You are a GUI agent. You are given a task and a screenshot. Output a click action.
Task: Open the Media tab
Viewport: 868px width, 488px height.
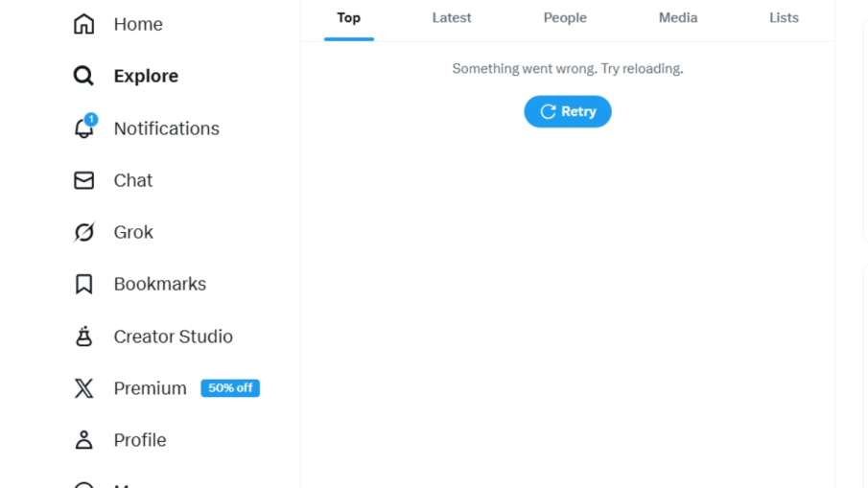(x=678, y=18)
